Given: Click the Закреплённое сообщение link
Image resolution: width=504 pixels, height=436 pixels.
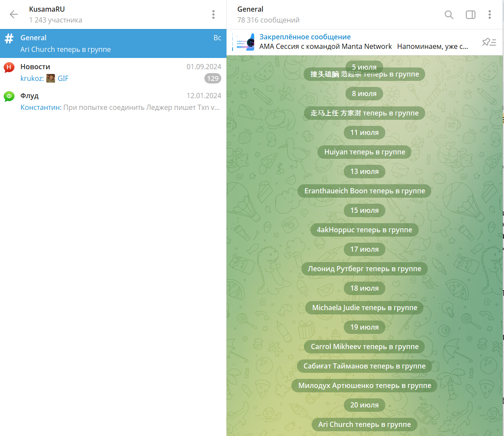Looking at the screenshot, I should [x=305, y=37].
